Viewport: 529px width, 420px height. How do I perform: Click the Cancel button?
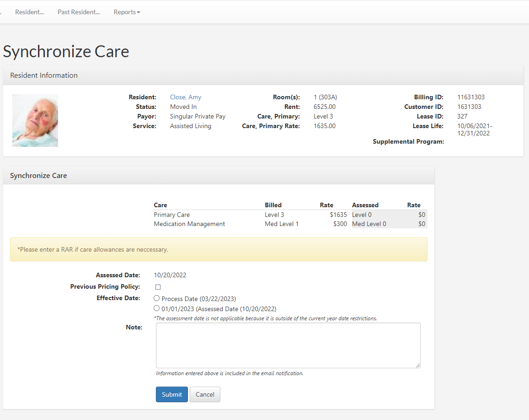[205, 394]
